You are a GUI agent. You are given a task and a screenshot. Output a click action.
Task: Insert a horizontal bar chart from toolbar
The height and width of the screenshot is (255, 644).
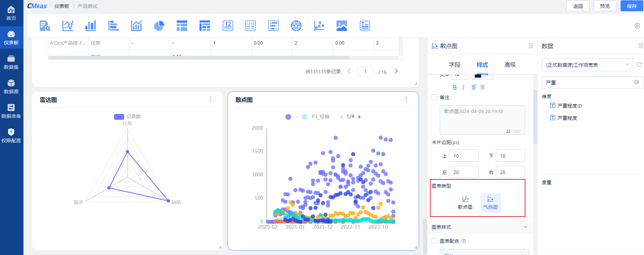pos(113,26)
